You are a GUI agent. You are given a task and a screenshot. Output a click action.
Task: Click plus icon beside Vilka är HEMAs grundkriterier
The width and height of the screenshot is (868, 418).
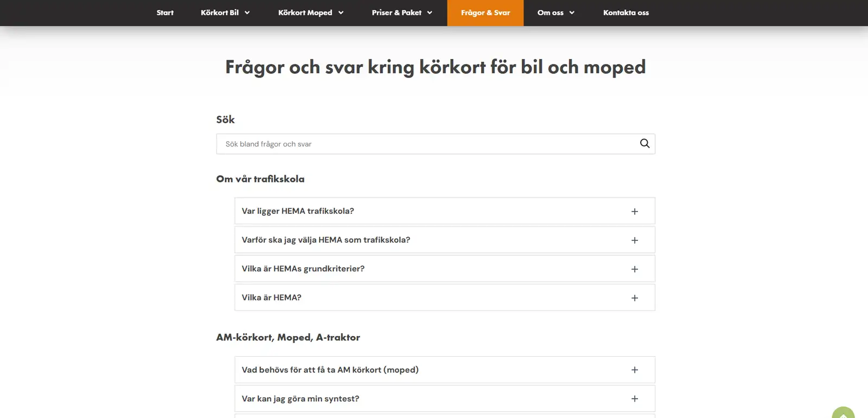coord(634,269)
